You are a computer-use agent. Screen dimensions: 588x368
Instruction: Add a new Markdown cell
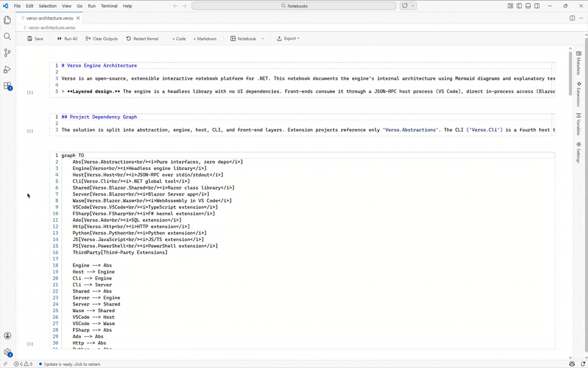[x=205, y=39]
